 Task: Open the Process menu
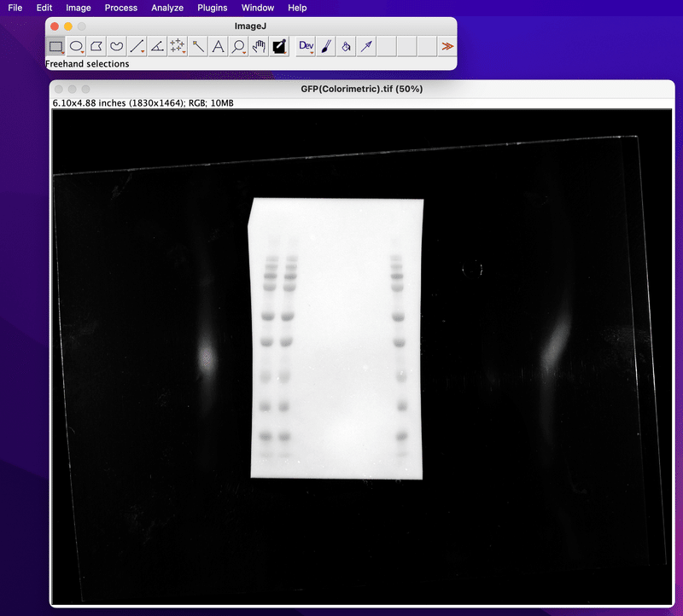(x=121, y=8)
